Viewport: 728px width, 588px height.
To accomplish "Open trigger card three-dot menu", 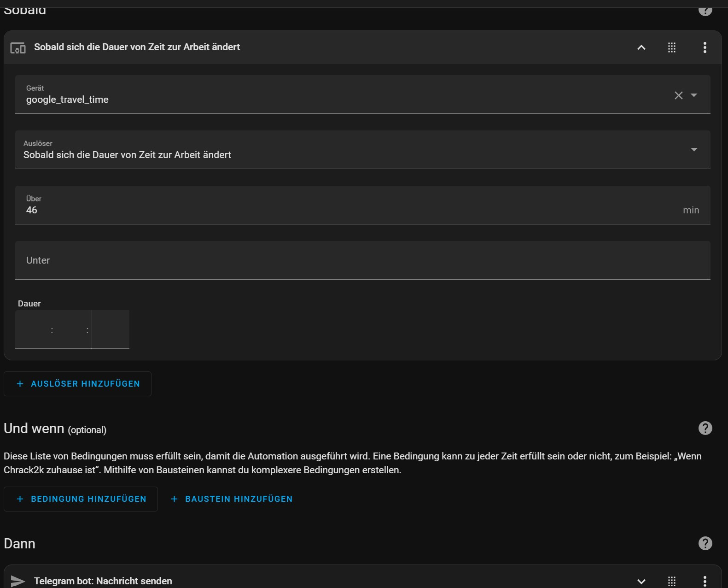I will pos(705,47).
